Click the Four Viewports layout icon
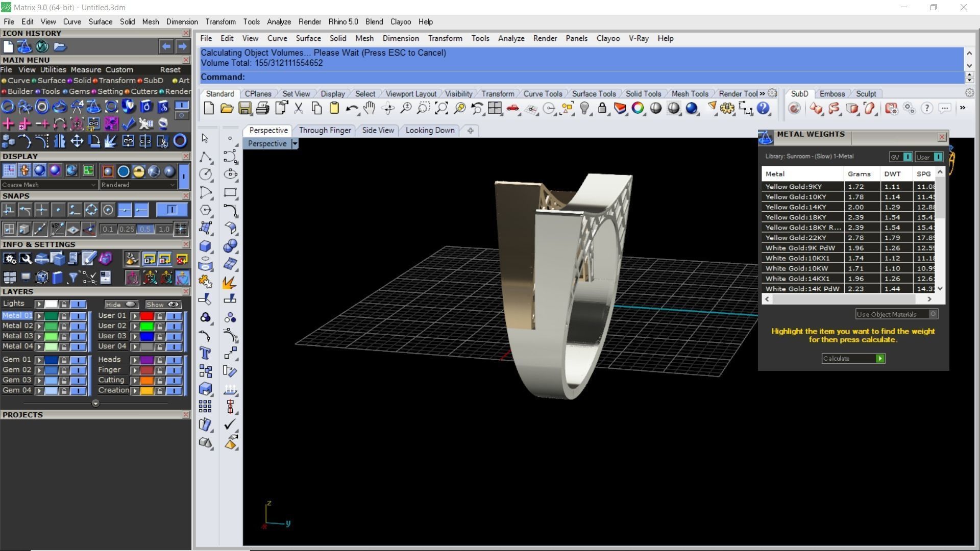The image size is (980, 551). click(x=495, y=108)
